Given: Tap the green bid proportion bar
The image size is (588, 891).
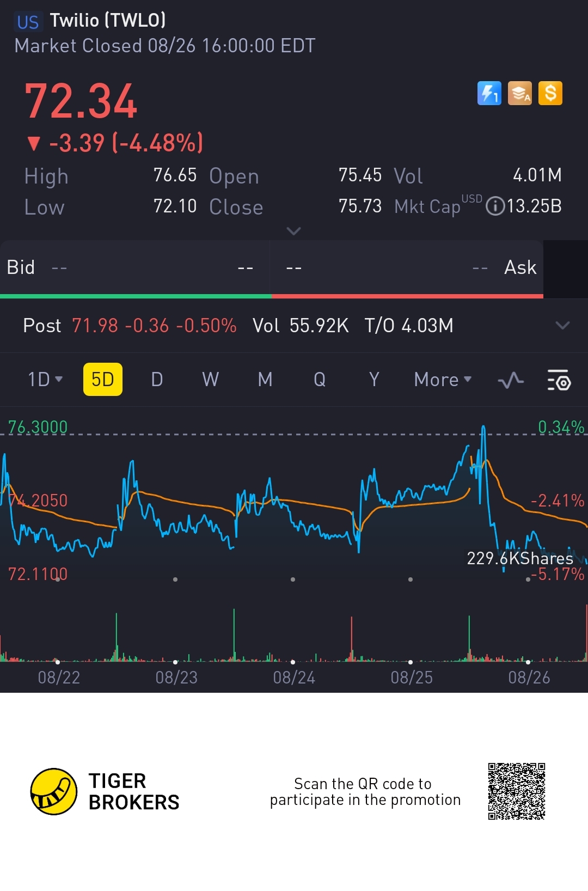Looking at the screenshot, I should 136,296.
